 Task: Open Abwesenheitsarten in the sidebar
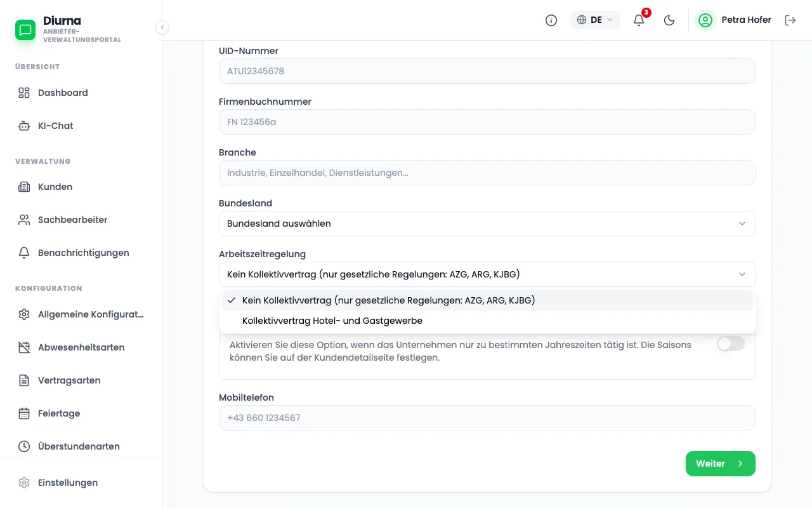(81, 347)
